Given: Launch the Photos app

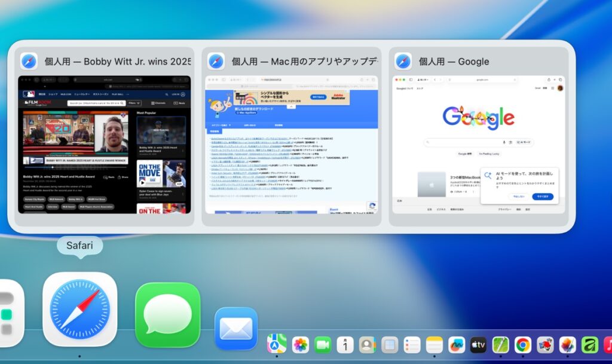Looking at the screenshot, I should pyautogui.click(x=300, y=344).
